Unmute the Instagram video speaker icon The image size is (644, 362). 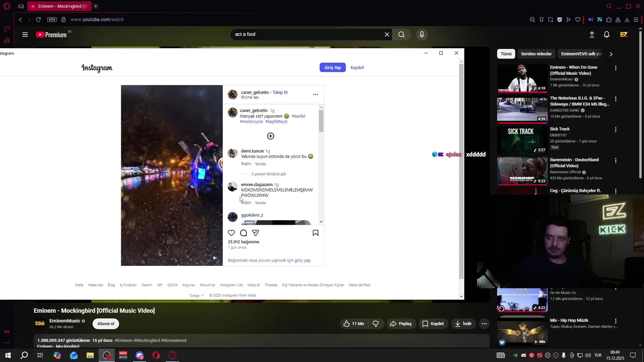(215, 258)
